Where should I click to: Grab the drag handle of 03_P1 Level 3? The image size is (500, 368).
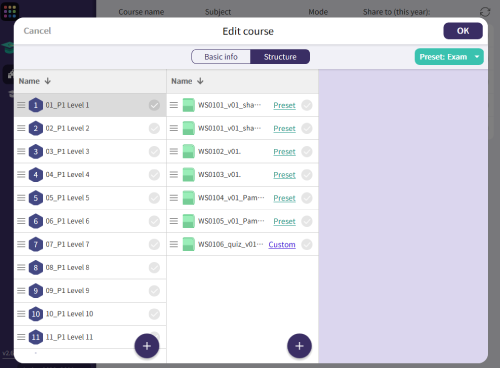pos(21,151)
